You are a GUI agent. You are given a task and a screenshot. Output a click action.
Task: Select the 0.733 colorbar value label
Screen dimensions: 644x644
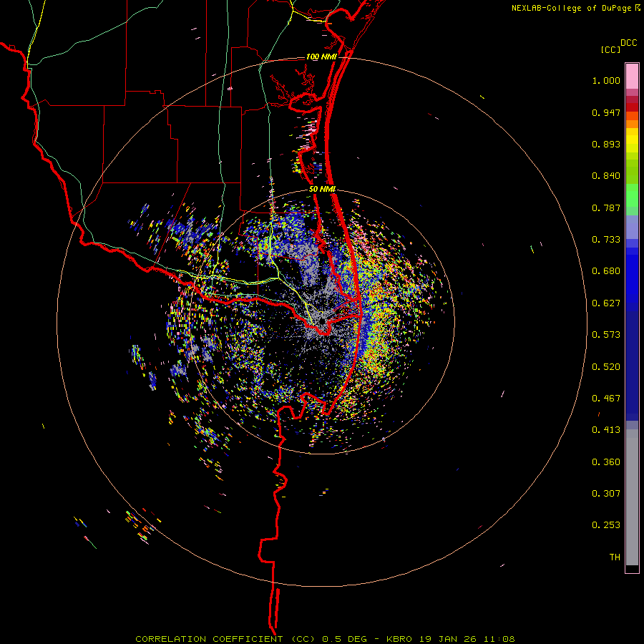(606, 240)
